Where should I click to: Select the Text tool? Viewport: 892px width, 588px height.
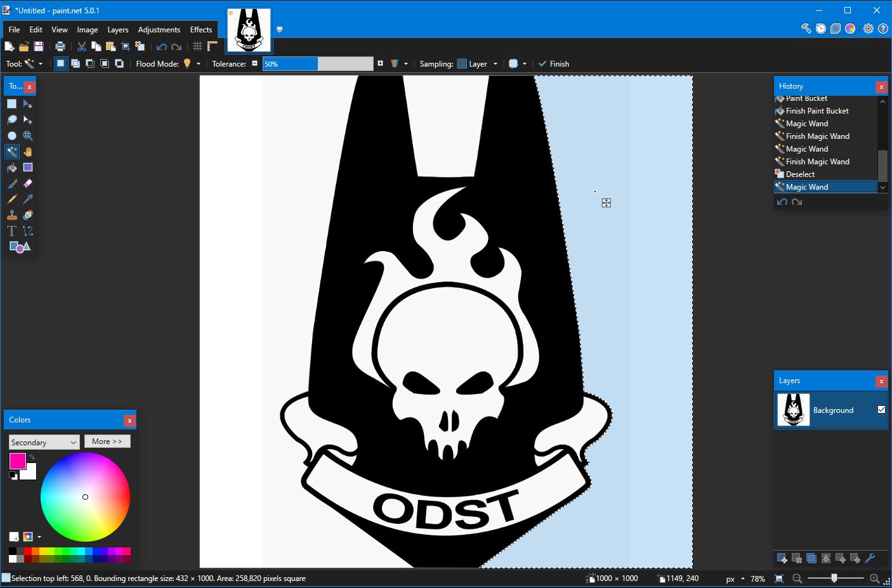pyautogui.click(x=12, y=231)
